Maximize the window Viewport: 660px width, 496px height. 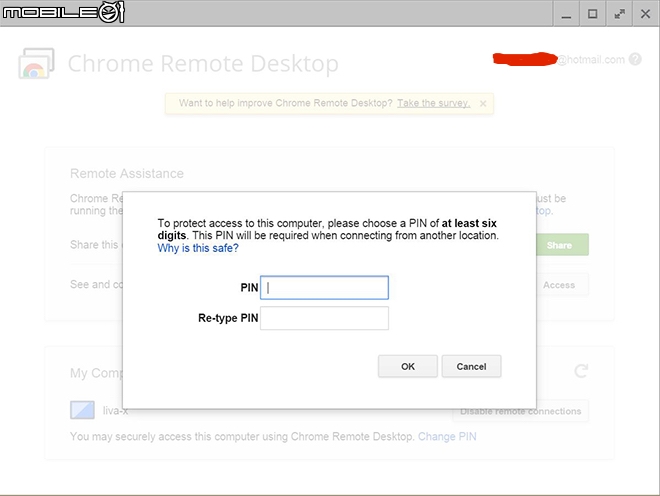pyautogui.click(x=592, y=14)
